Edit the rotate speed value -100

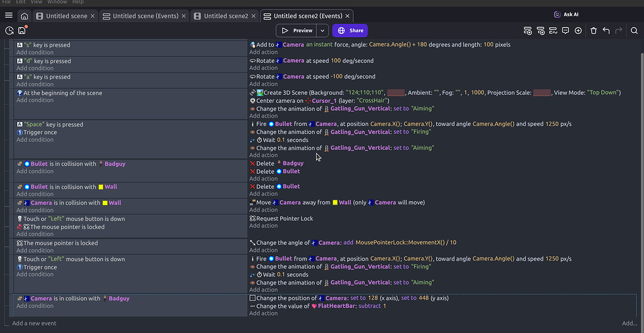[x=336, y=76]
